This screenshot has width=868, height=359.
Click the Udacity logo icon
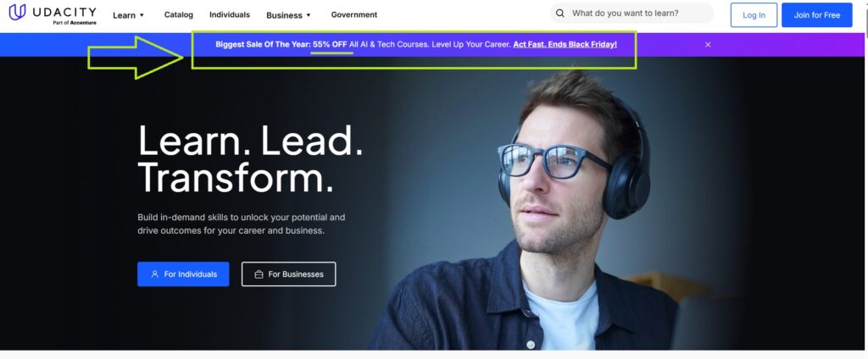click(x=17, y=12)
